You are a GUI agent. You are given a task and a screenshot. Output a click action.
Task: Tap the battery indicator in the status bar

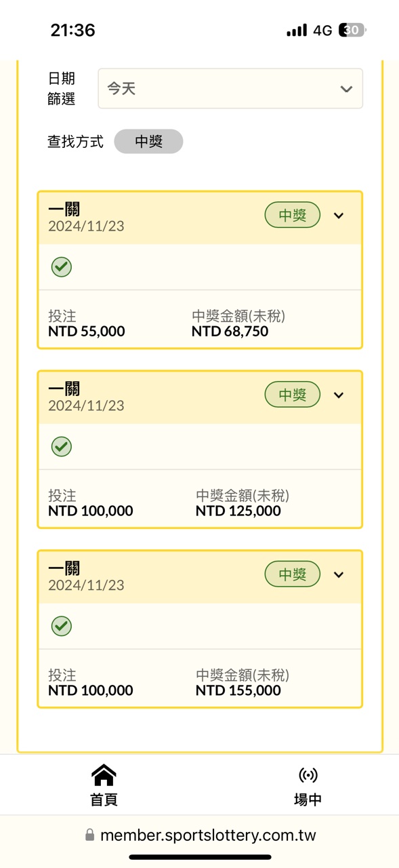[x=353, y=30]
